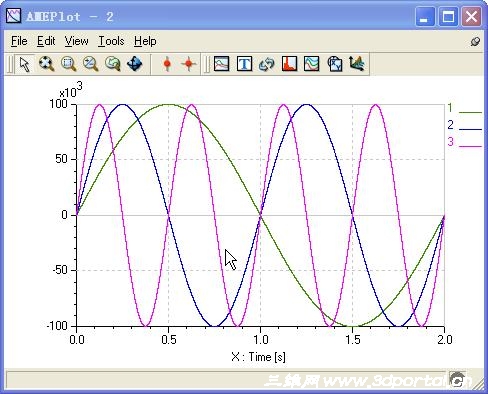Click the 'X : Time [s]' axis label

(258, 357)
